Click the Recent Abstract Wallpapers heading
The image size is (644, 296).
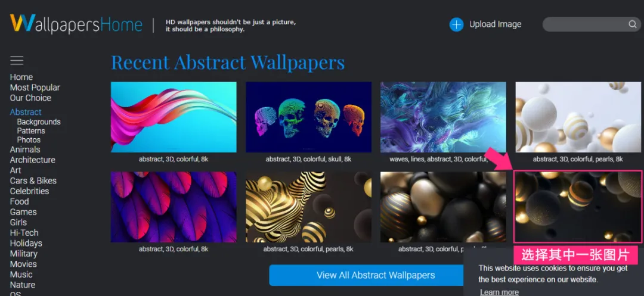coord(228,63)
